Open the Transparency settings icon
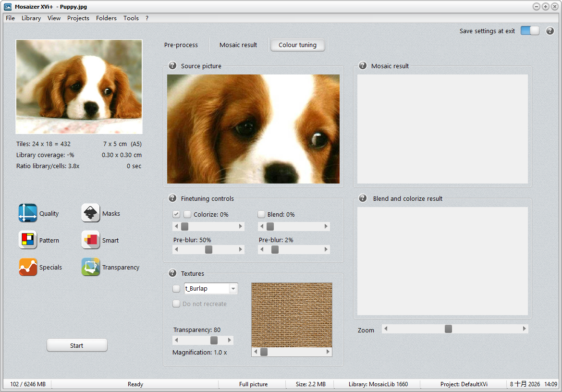The width and height of the screenshot is (562, 392). point(90,267)
